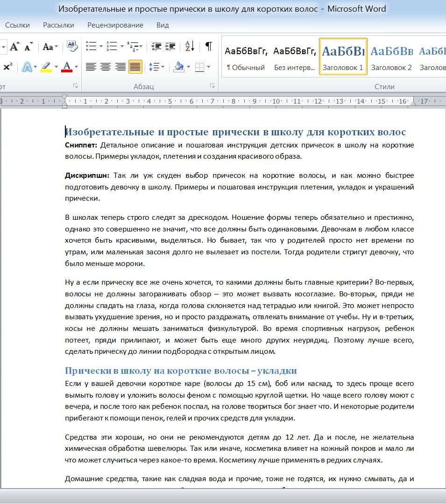
Task: Open numbering style dropdown arrow
Action: pos(122,47)
